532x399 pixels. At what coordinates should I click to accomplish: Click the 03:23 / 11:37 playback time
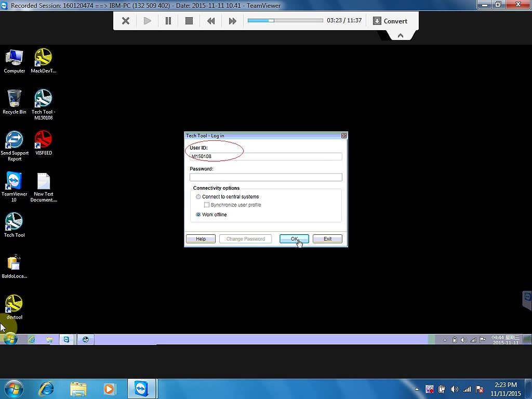[x=344, y=20]
